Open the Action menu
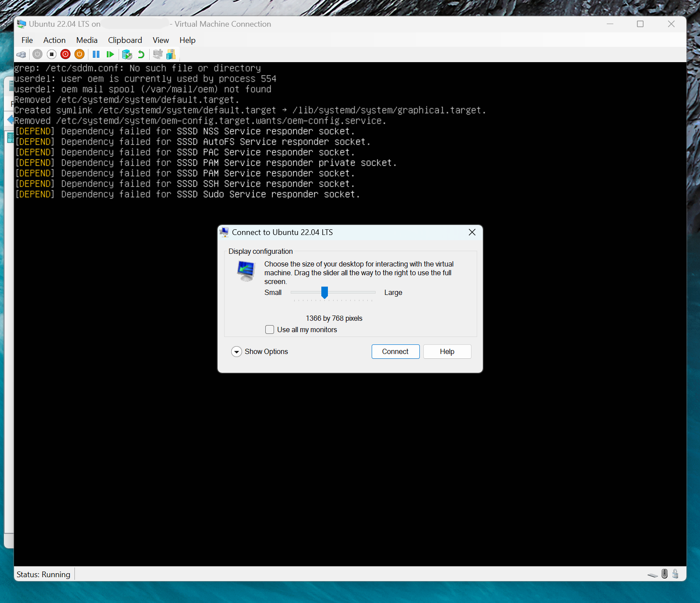Viewport: 700px width, 603px height. [x=54, y=40]
